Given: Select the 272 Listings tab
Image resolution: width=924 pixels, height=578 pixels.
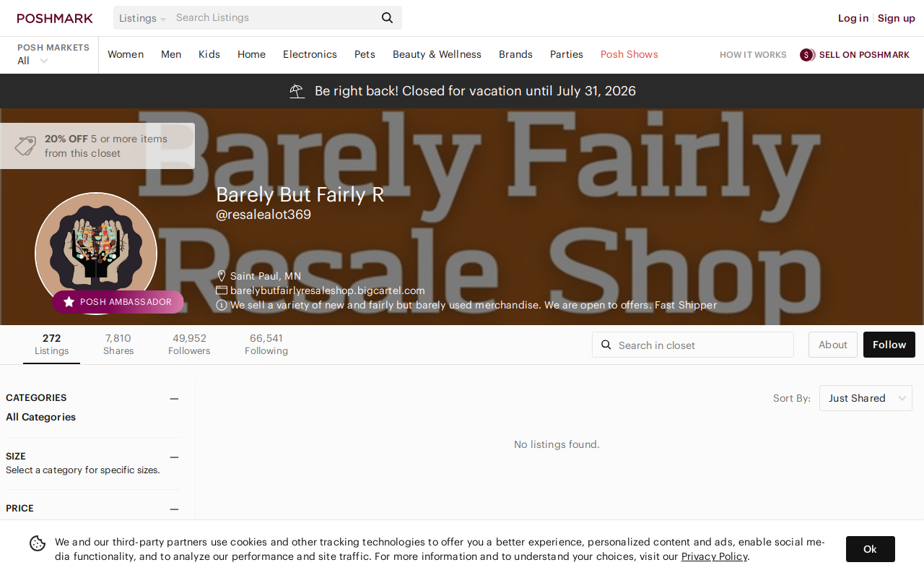Looking at the screenshot, I should 52,345.
